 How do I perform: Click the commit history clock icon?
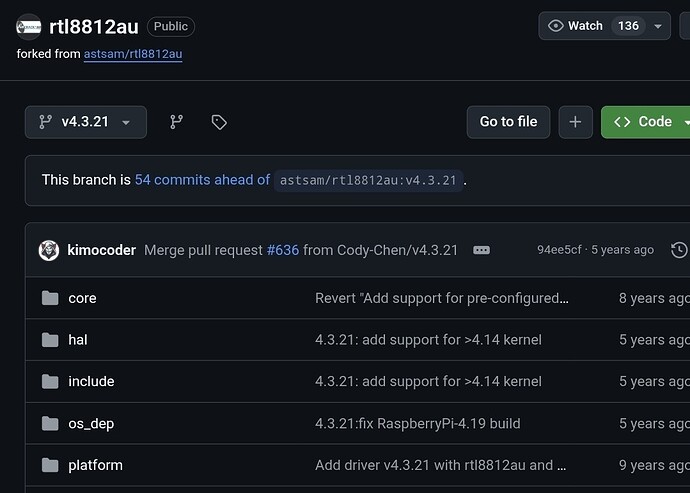point(679,250)
